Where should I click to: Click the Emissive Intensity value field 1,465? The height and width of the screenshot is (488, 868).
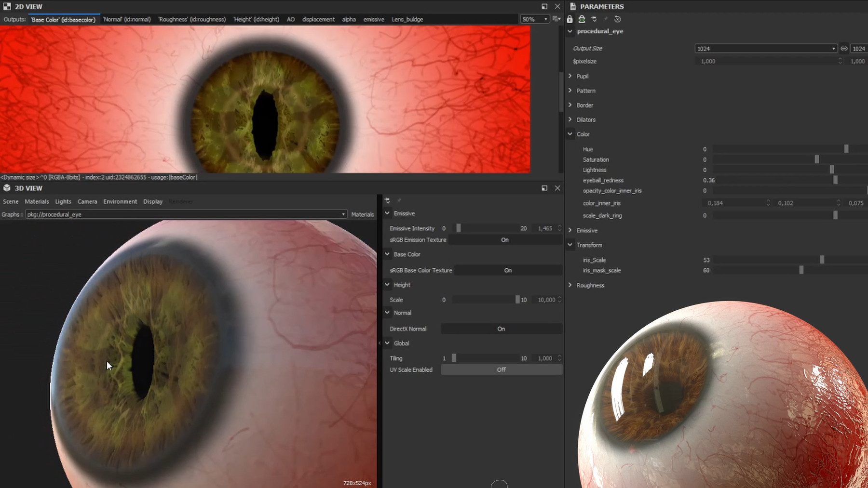(x=546, y=228)
